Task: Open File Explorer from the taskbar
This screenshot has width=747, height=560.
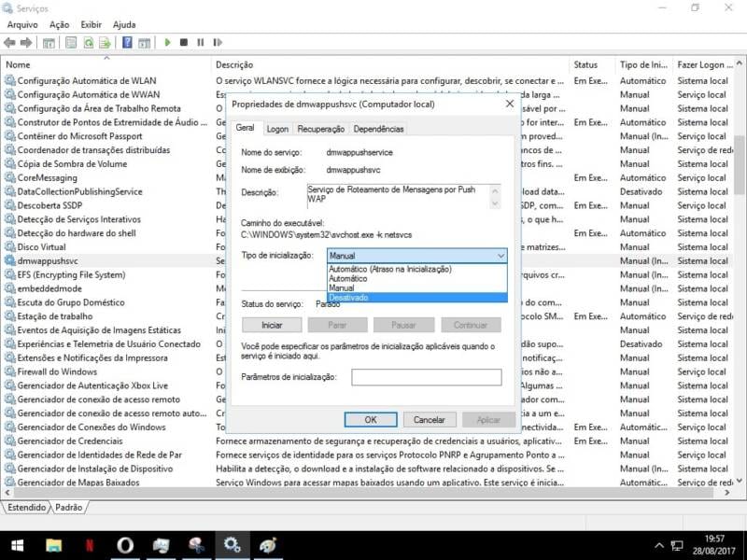Action: tap(54, 545)
